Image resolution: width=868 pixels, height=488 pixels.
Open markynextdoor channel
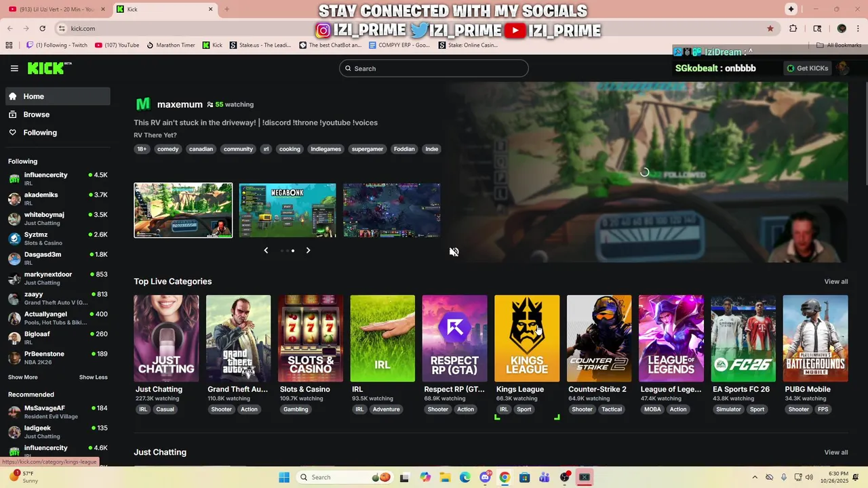(58, 278)
